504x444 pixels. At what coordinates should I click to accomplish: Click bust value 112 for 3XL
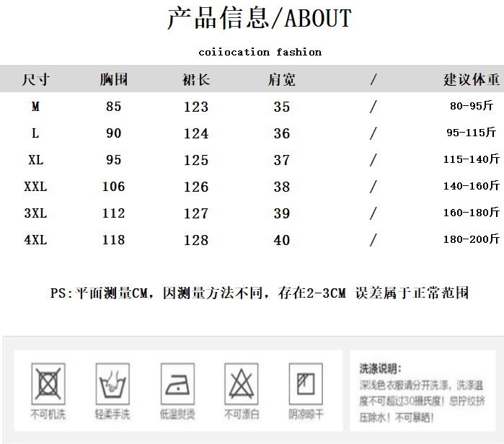tap(113, 213)
